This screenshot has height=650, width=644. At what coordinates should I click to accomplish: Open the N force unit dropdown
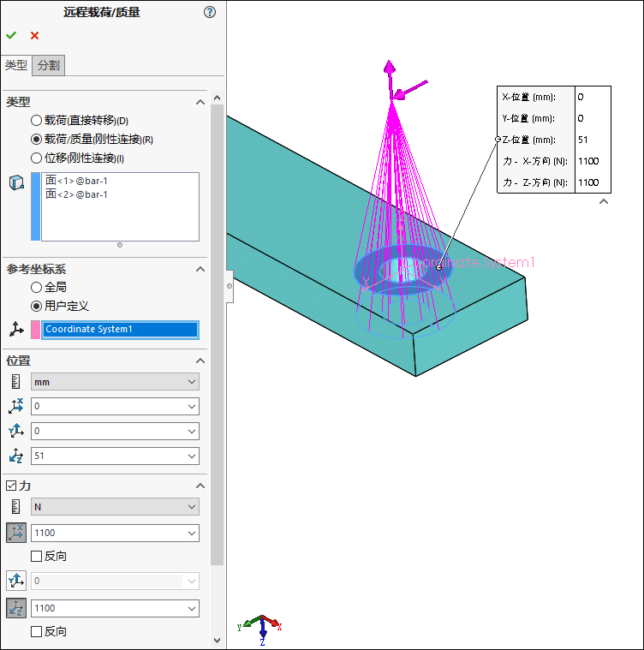[x=192, y=507]
